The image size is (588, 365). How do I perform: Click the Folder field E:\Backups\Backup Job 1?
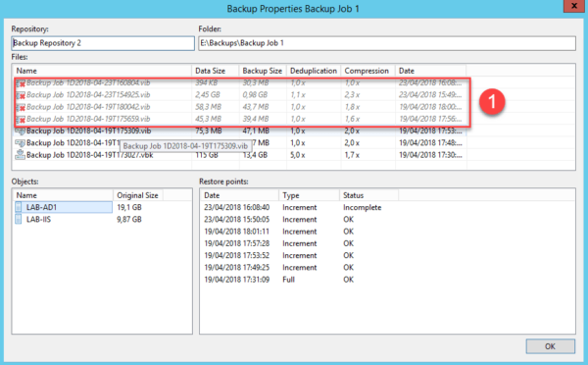pyautogui.click(x=387, y=43)
